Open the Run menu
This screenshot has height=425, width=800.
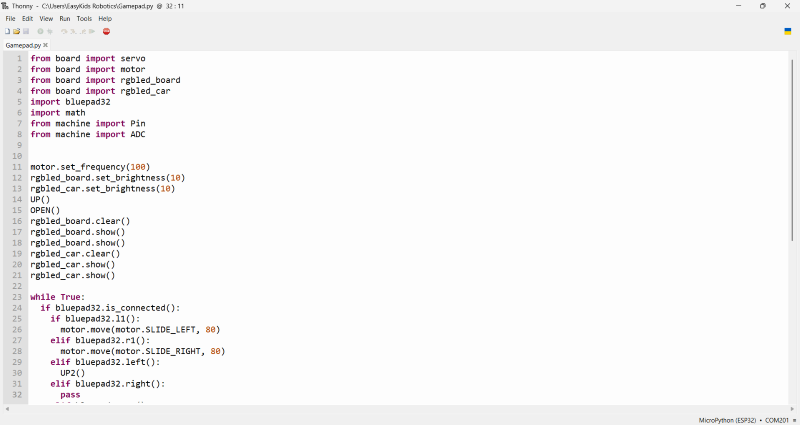pos(65,18)
